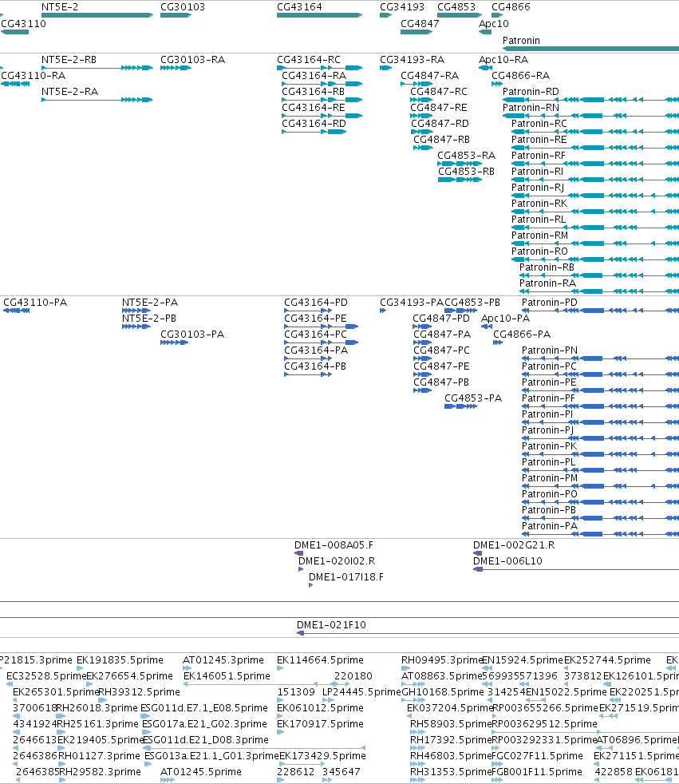Screen dimensions: 679x784
Task: Select protein CG4847-PD label
Action: [441, 319]
